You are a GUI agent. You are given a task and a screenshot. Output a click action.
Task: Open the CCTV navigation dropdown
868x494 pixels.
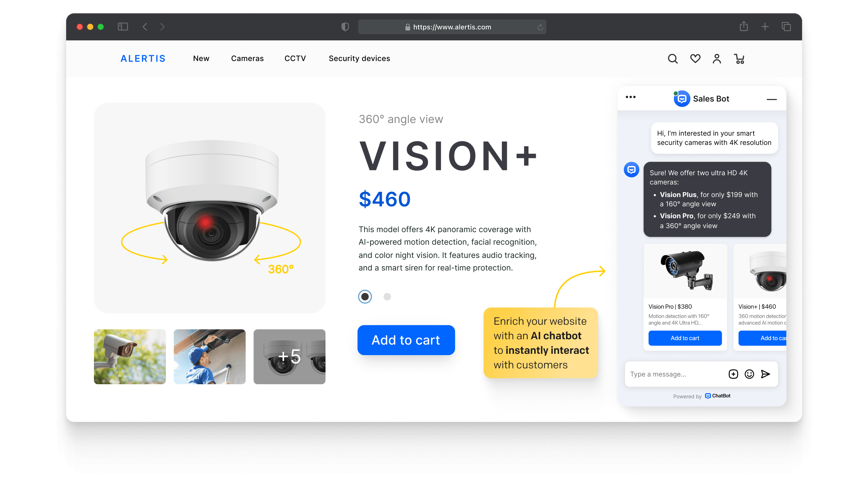[x=296, y=58]
